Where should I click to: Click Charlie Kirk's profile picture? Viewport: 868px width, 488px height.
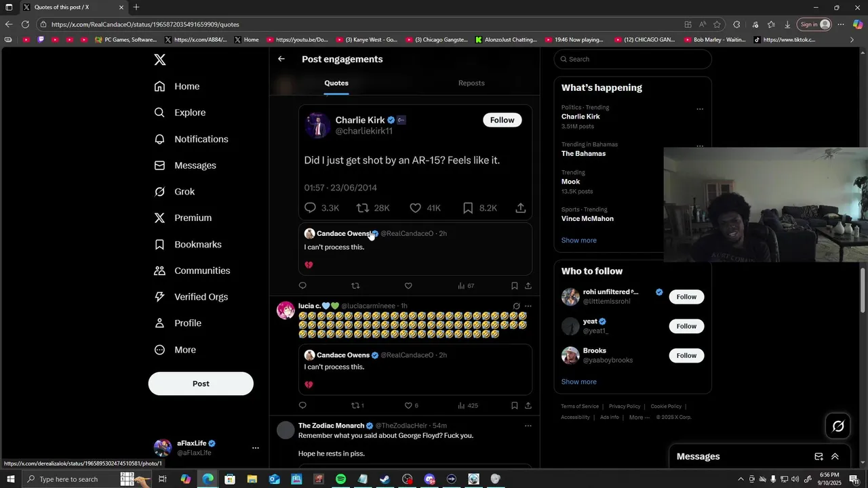click(317, 125)
